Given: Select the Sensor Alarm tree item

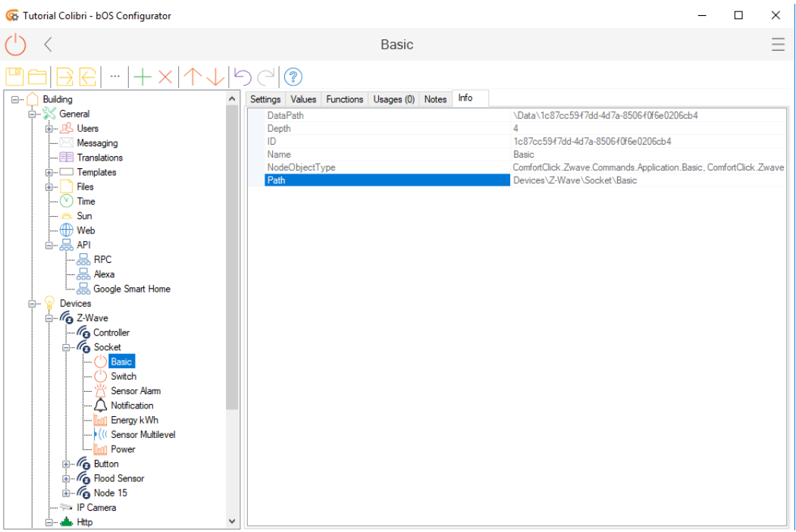Looking at the screenshot, I should tap(135, 391).
